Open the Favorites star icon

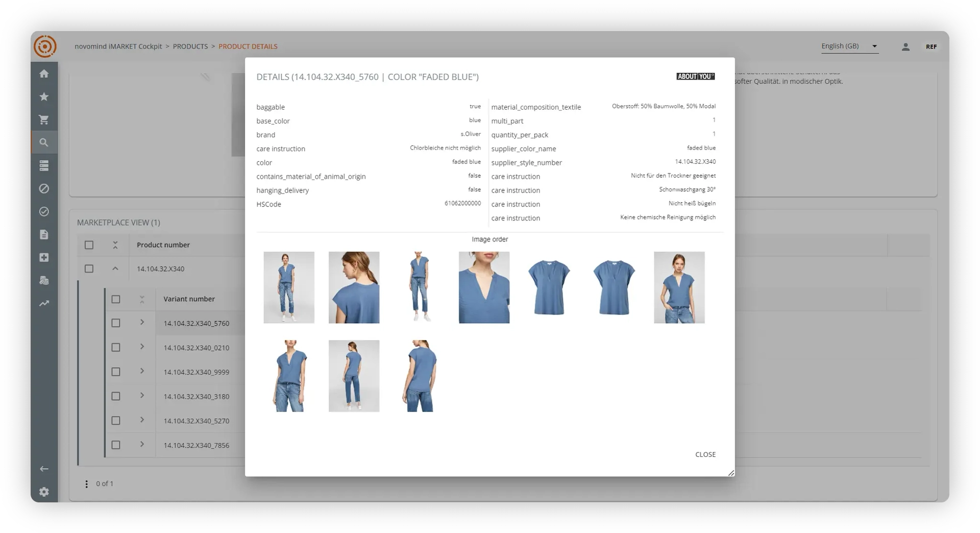44,96
